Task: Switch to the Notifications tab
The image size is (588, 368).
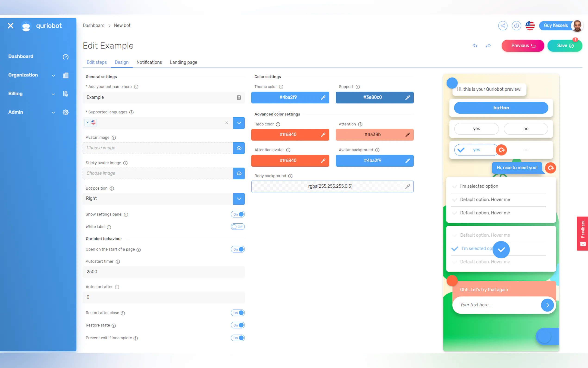Action: [x=149, y=62]
